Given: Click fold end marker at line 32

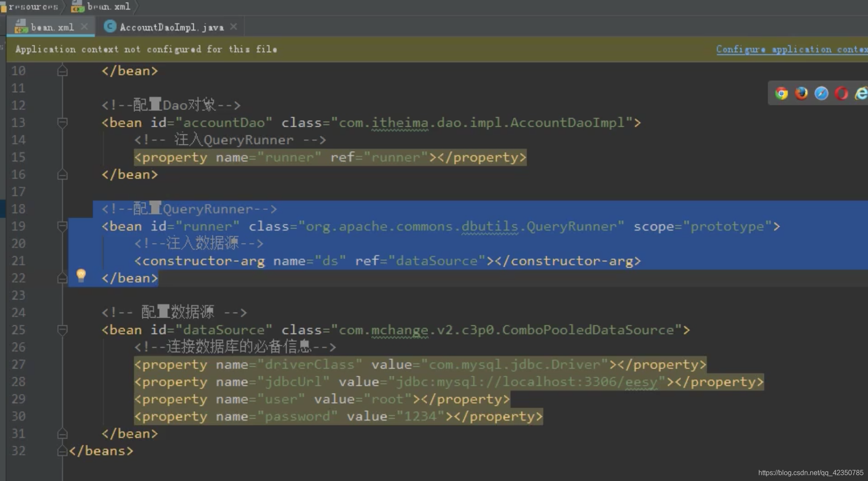Looking at the screenshot, I should coord(62,451).
